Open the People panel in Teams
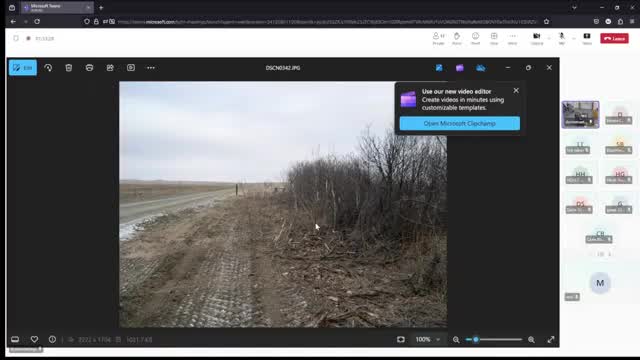The image size is (640, 360). tap(438, 38)
